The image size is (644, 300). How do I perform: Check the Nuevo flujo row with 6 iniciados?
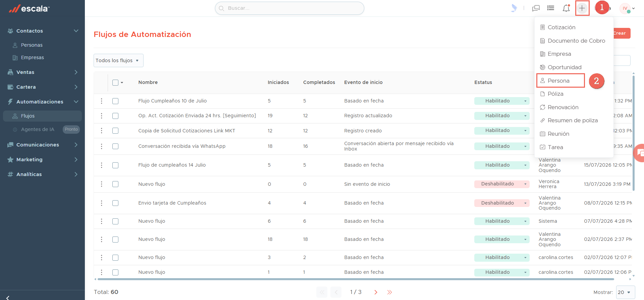pos(115,221)
